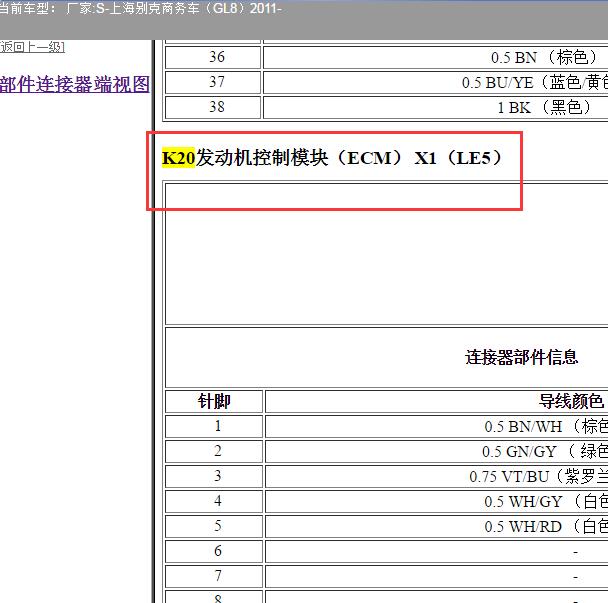The width and height of the screenshot is (608, 603).
Task: Select pin 5 row number
Action: point(214,526)
